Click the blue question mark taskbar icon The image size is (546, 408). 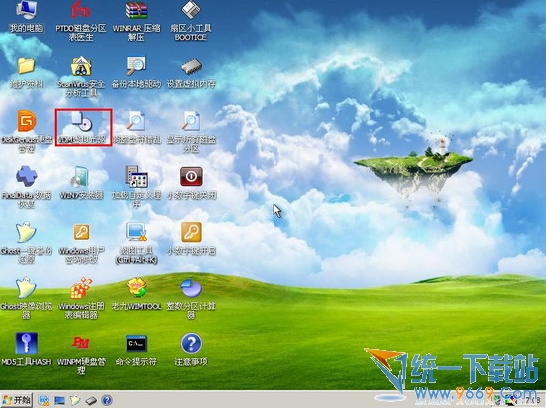coord(107,400)
